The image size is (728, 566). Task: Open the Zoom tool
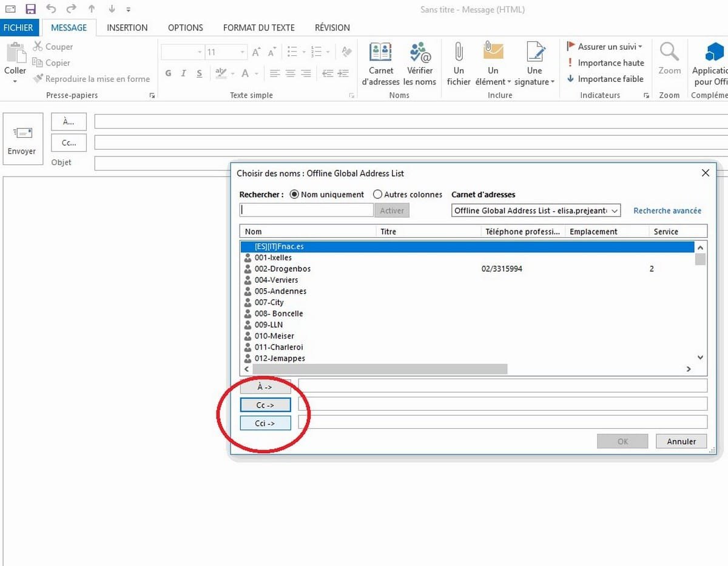click(669, 64)
